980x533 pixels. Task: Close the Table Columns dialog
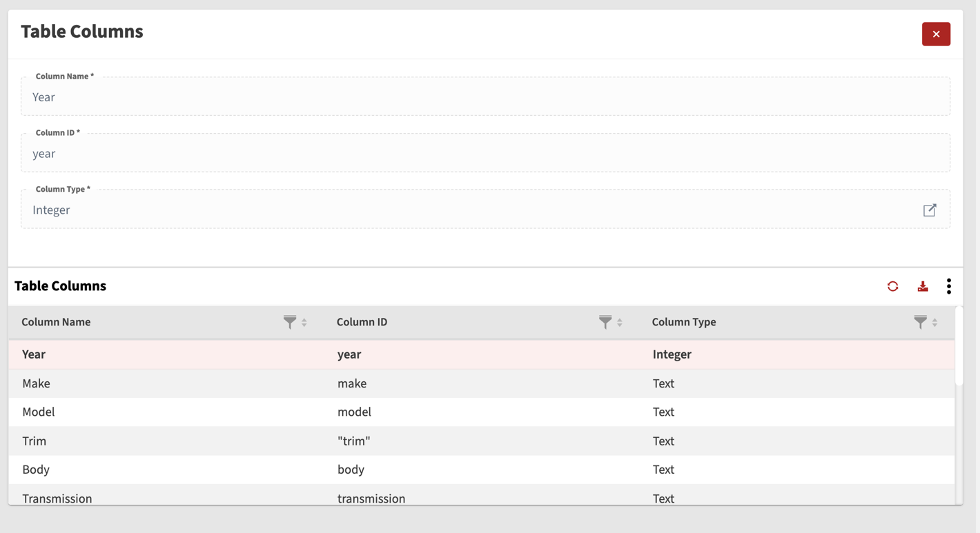click(x=936, y=34)
